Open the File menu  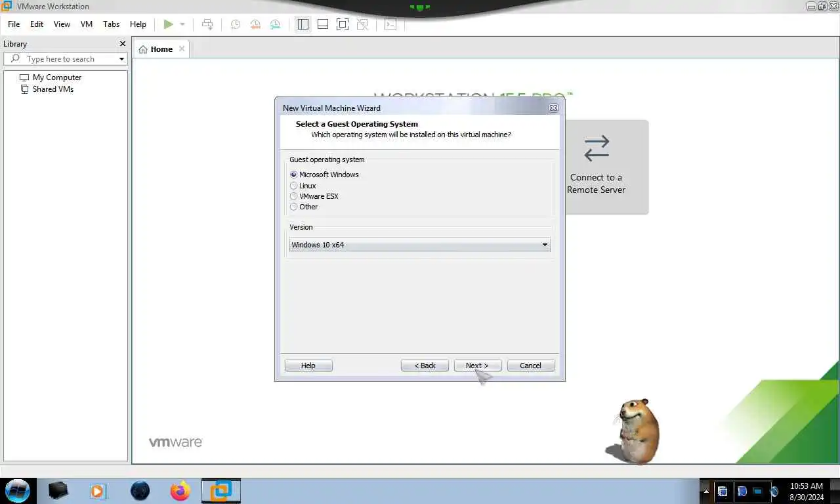pyautogui.click(x=14, y=24)
